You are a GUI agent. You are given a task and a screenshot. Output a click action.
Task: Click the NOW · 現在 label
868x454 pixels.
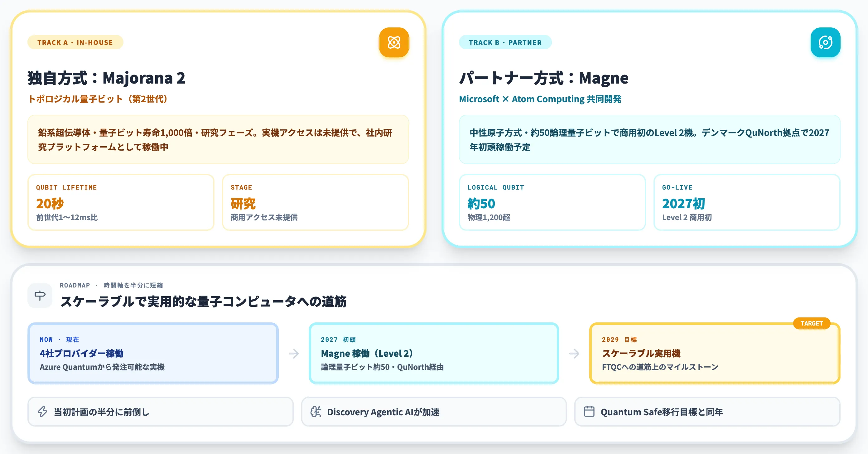59,339
